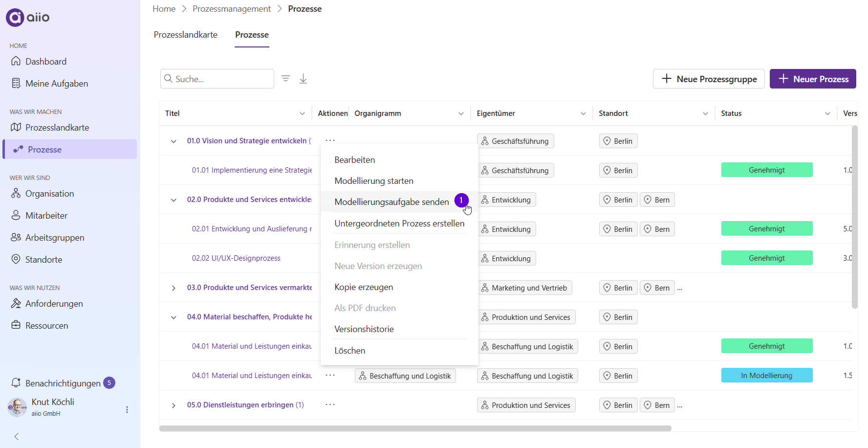Click ellipsis after Bern in 03.0 row
This screenshot has width=868, height=448.
click(x=680, y=288)
